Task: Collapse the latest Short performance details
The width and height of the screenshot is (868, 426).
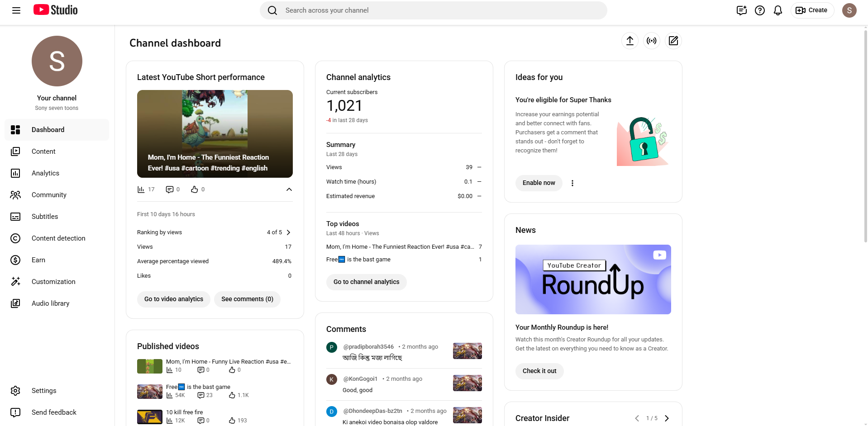Action: pos(289,189)
